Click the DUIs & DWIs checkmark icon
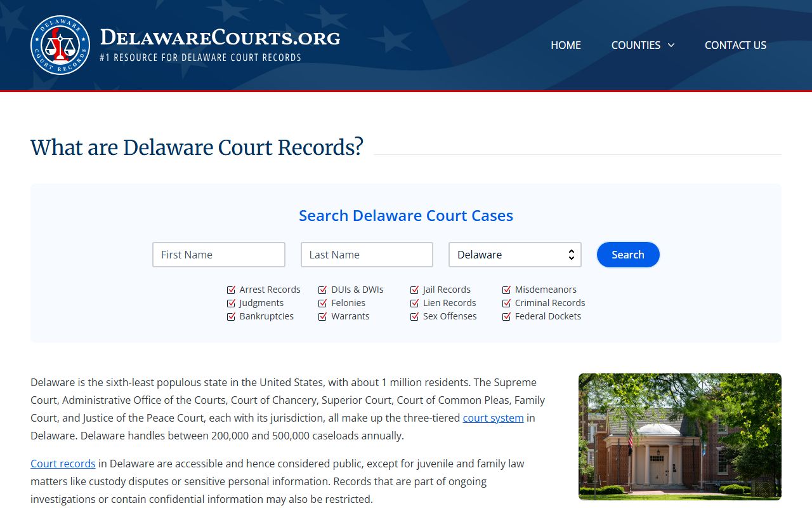The height and width of the screenshot is (508, 812). pos(323,290)
